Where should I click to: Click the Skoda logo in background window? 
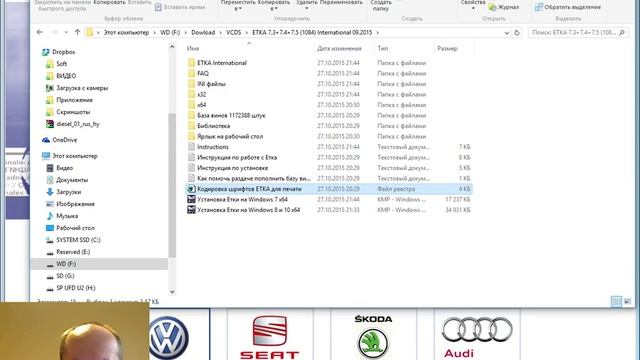(373, 336)
